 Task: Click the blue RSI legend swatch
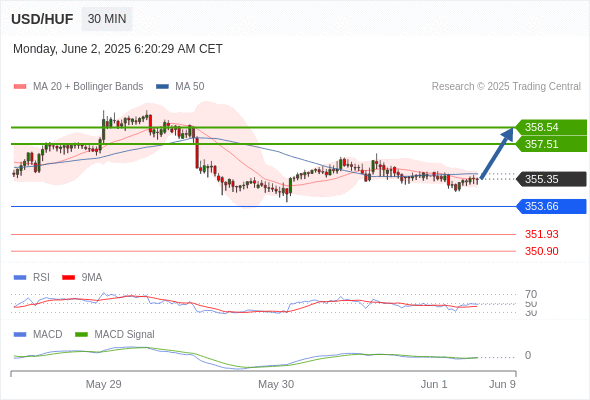[x=20, y=278]
